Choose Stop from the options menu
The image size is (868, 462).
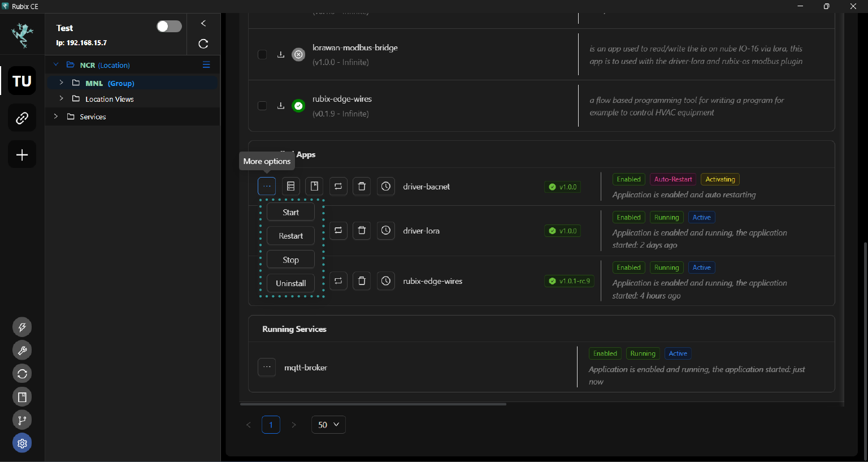coord(290,260)
